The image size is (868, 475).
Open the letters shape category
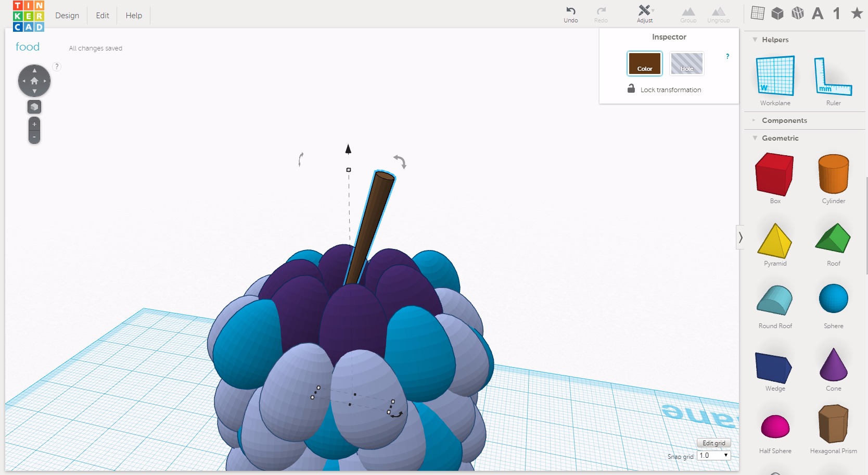[x=818, y=13]
